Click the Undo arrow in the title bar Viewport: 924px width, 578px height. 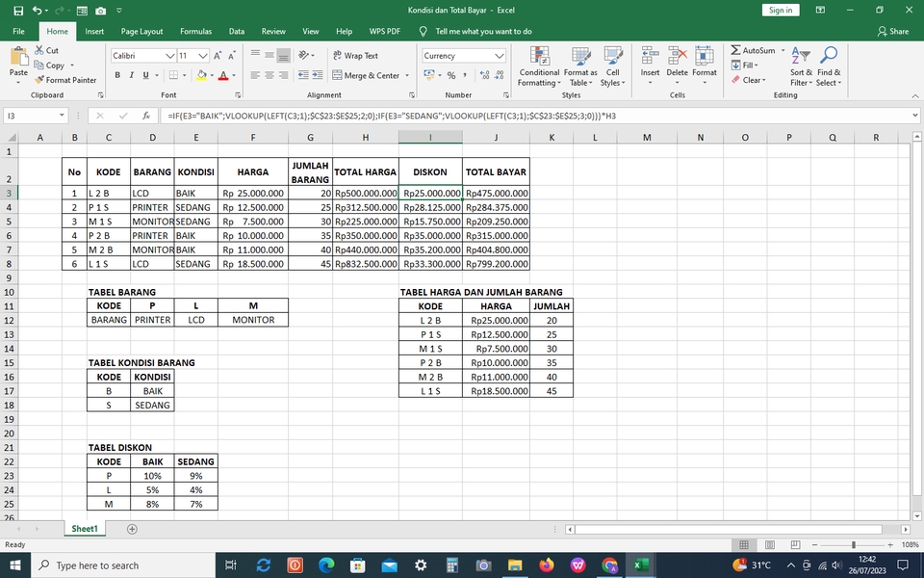tap(38, 10)
